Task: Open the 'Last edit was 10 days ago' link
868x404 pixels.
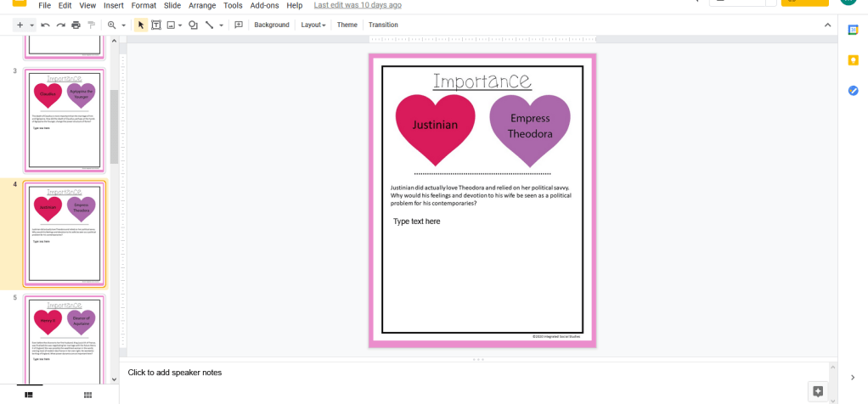Action: 358,5
